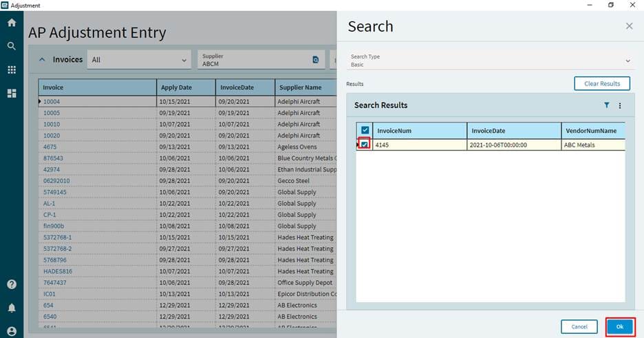
Task: Open invoice link CP-1
Action: pyautogui.click(x=50, y=215)
